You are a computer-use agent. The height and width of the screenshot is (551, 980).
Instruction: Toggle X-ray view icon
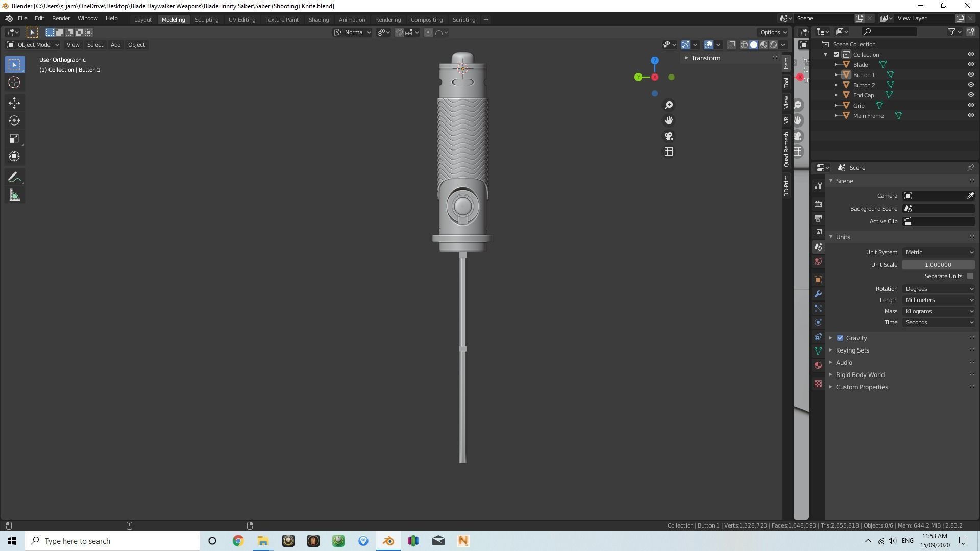(x=731, y=45)
